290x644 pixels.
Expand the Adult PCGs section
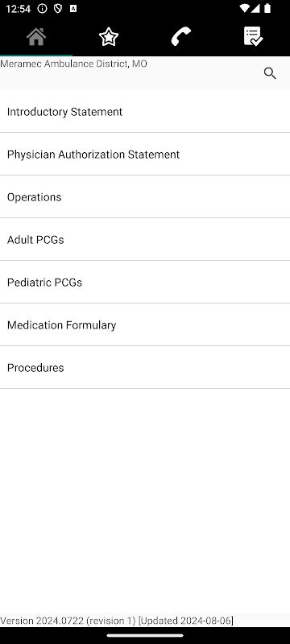145,240
